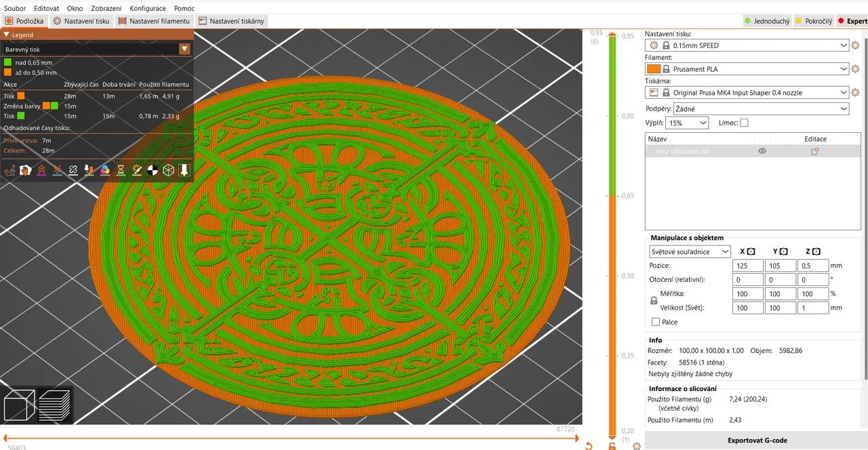Viewport: 868px width, 450px height.
Task: Enable the Palce checkbox
Action: (x=656, y=322)
